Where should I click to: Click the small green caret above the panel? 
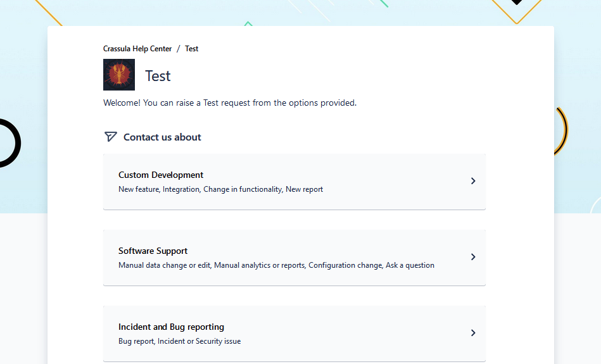[x=248, y=24]
